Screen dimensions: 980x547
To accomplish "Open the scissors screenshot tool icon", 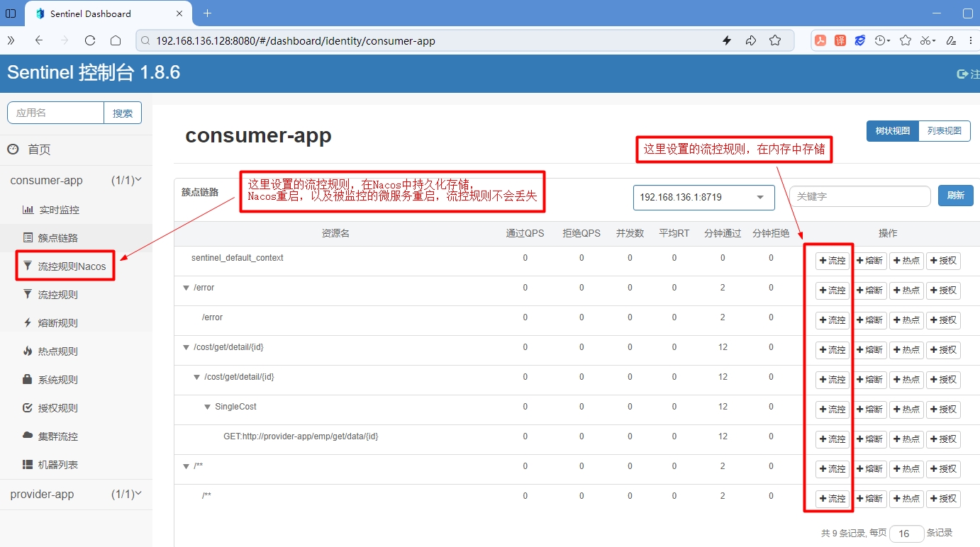I will tap(928, 40).
